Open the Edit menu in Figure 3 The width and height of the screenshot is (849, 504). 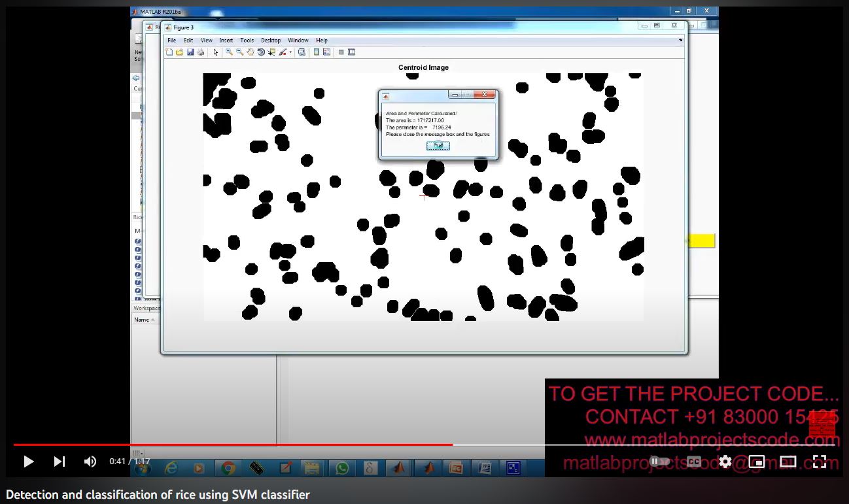tap(188, 41)
